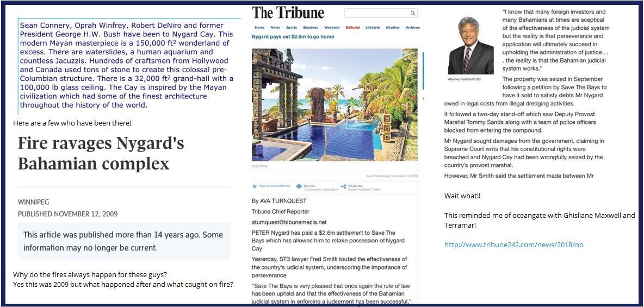The height and width of the screenshot is (307, 644).
Task: Click the 'Share this' text link
Action: tap(355, 186)
